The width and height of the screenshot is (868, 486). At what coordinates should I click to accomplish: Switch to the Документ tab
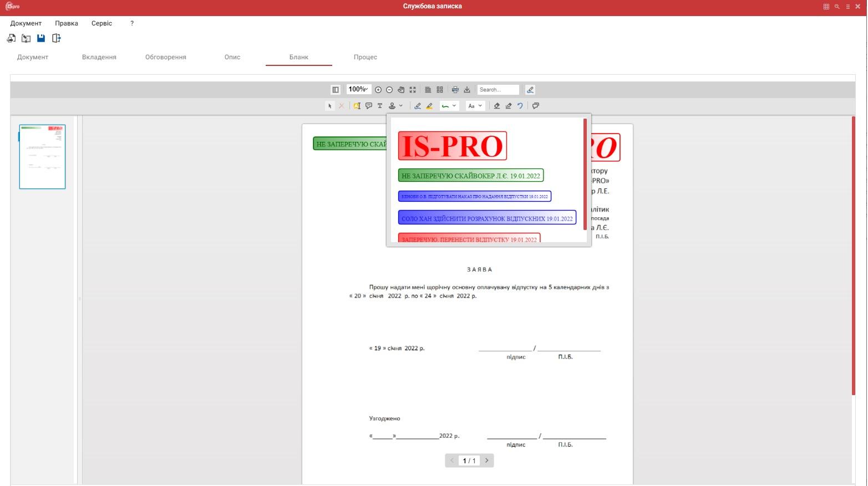point(33,57)
